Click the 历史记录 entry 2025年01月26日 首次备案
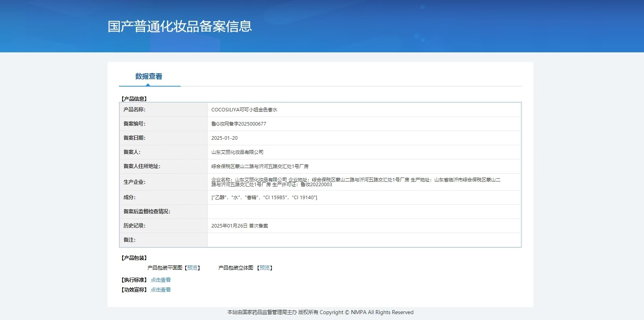Screen dimensions: 644x320 [240, 226]
